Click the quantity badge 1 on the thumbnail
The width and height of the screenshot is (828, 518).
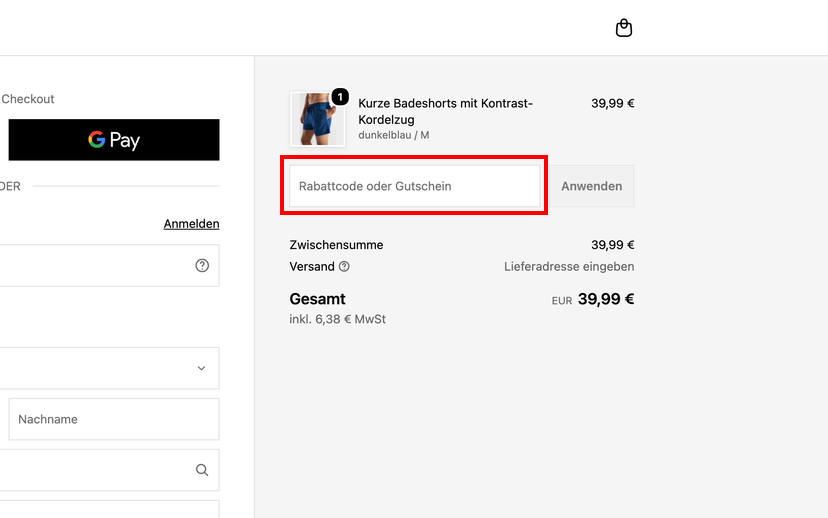point(340,97)
